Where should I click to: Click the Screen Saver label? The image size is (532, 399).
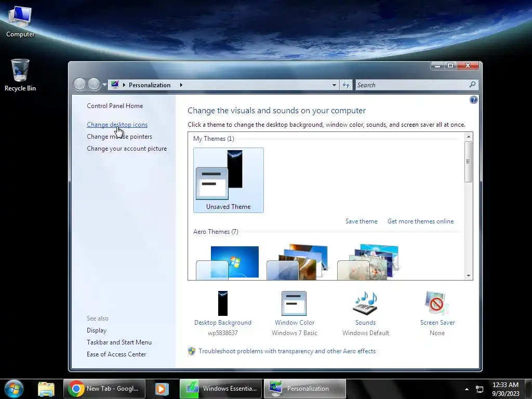pyautogui.click(x=437, y=323)
